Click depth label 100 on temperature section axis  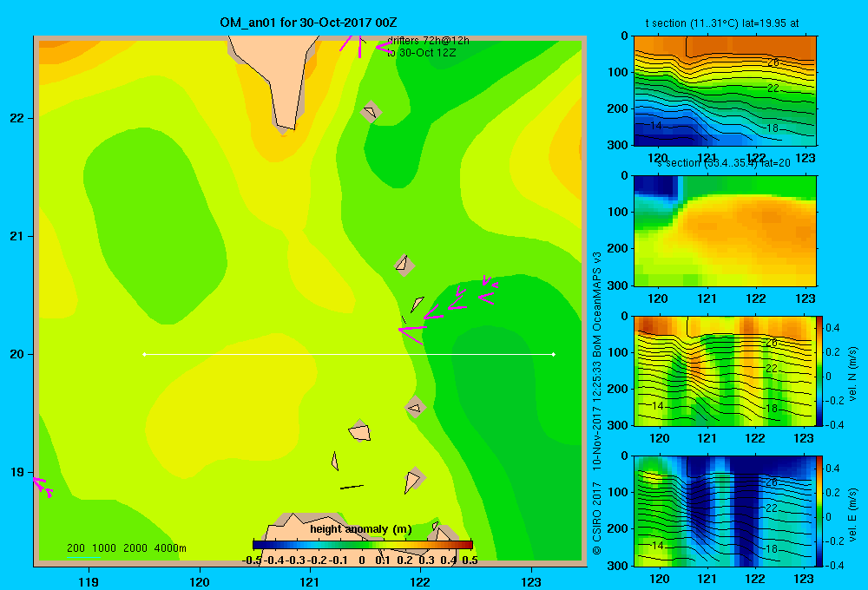click(x=617, y=72)
